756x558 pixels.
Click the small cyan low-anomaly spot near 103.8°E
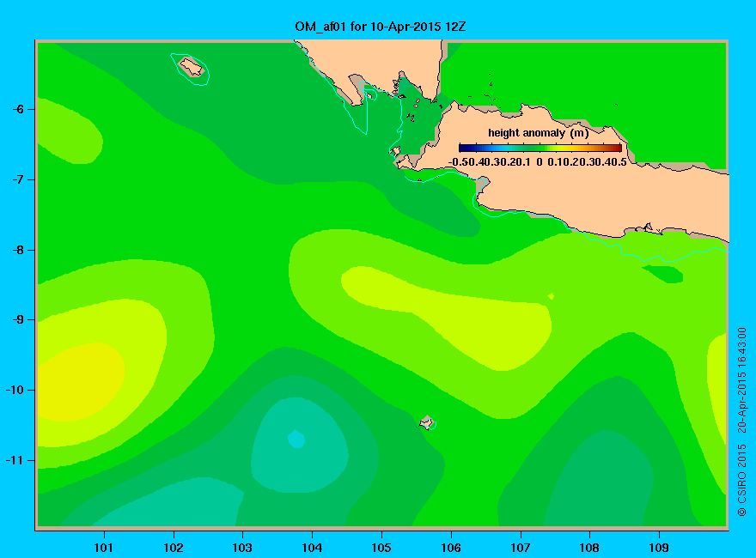coord(296,439)
